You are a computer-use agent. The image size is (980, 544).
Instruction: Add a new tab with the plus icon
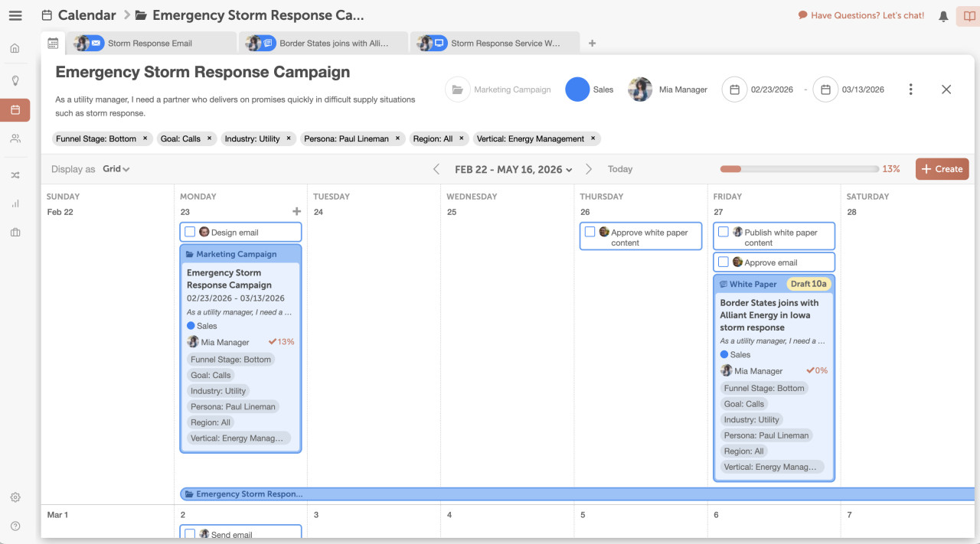pos(592,44)
